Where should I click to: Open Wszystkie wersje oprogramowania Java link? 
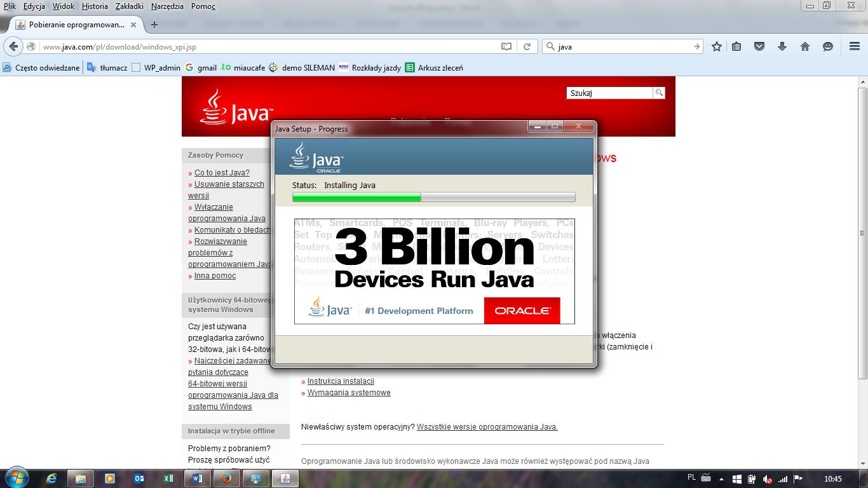point(487,427)
